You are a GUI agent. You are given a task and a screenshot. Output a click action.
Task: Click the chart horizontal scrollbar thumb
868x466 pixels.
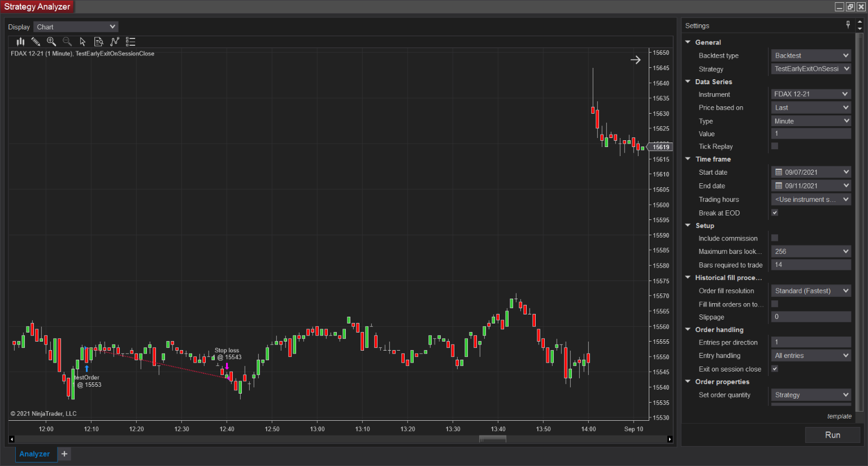(x=492, y=439)
